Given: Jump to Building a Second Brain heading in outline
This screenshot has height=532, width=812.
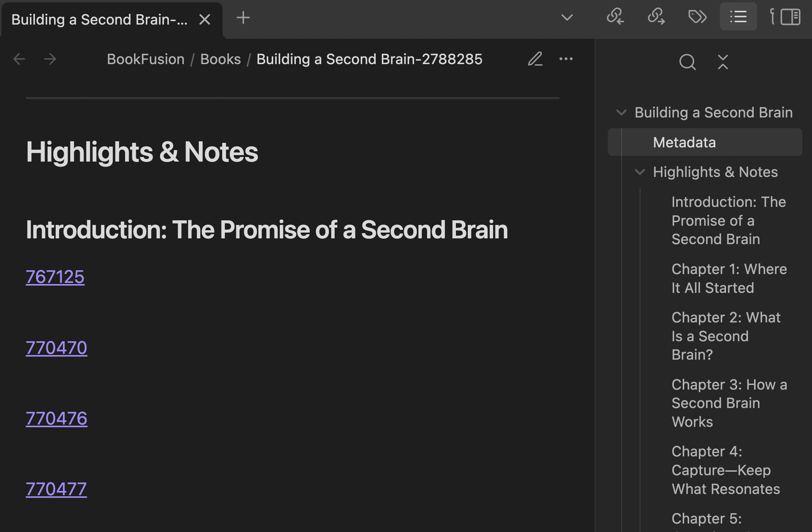Looking at the screenshot, I should click(713, 112).
